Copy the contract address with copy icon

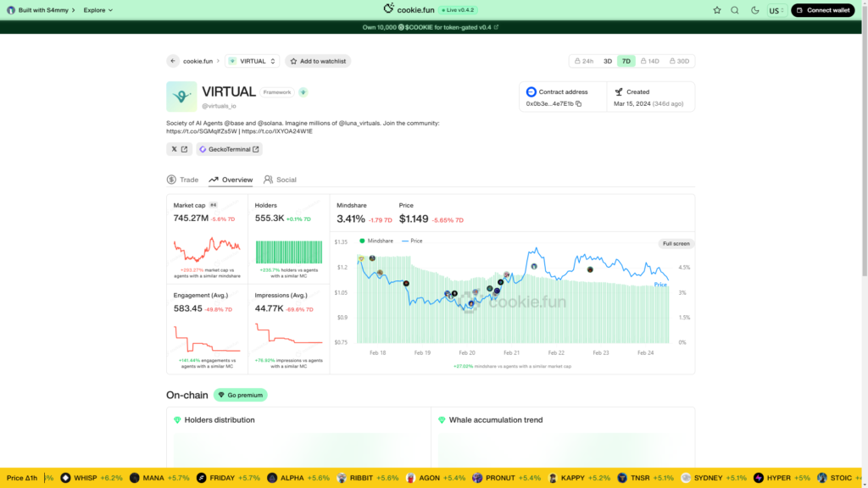point(579,104)
